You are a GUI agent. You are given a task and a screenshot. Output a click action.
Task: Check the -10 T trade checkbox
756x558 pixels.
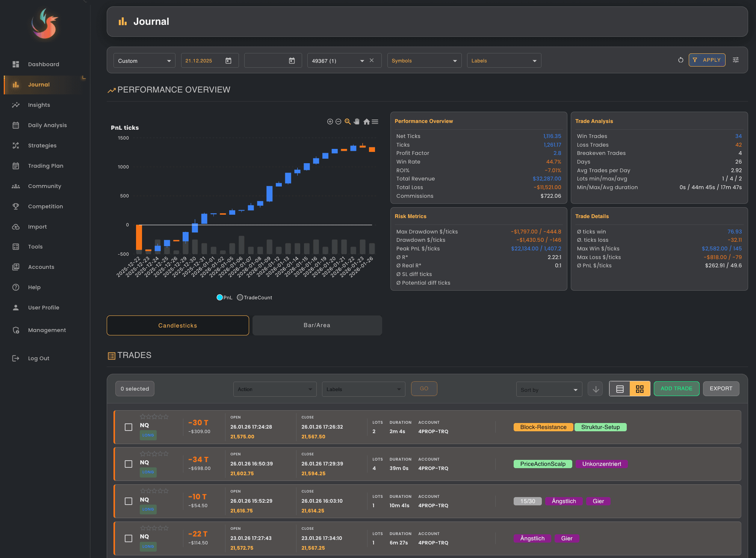[x=129, y=501]
